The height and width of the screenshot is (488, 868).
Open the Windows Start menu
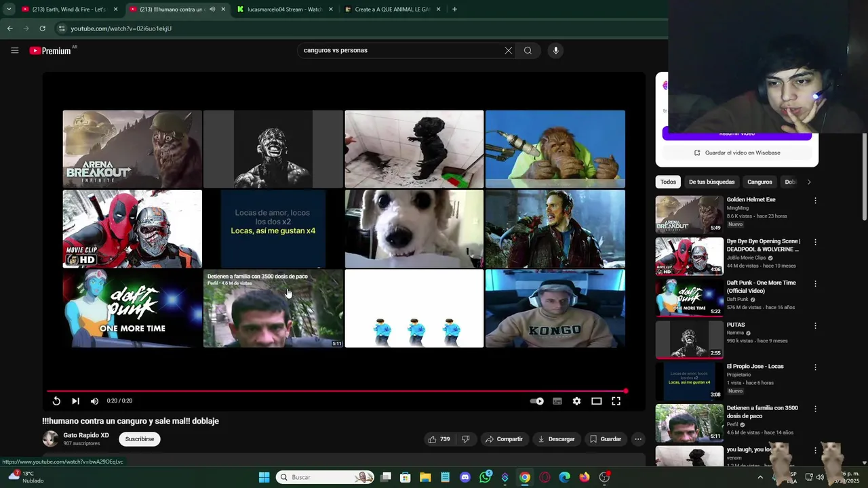(264, 477)
